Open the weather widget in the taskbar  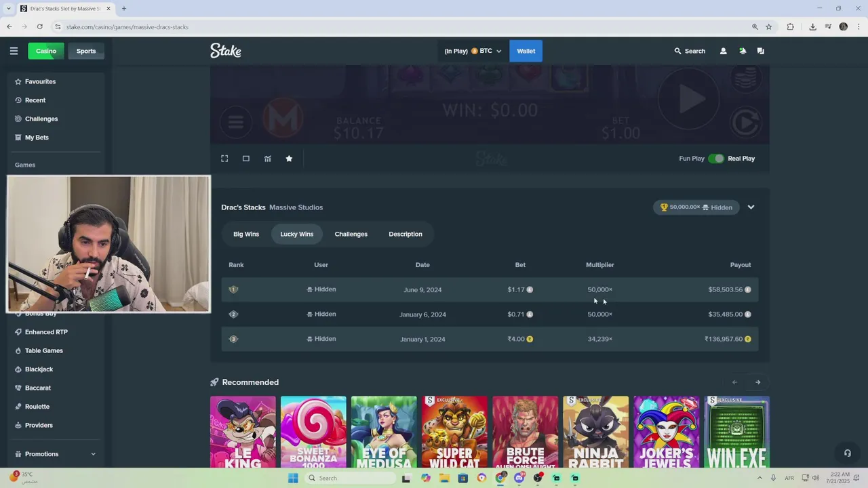23,478
